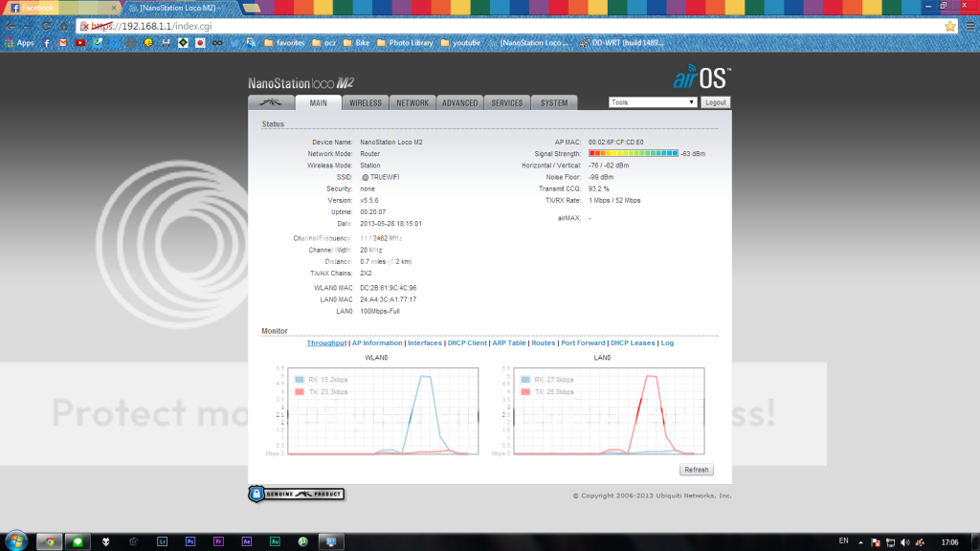Open the Apps bookmark shortcut

(19, 43)
